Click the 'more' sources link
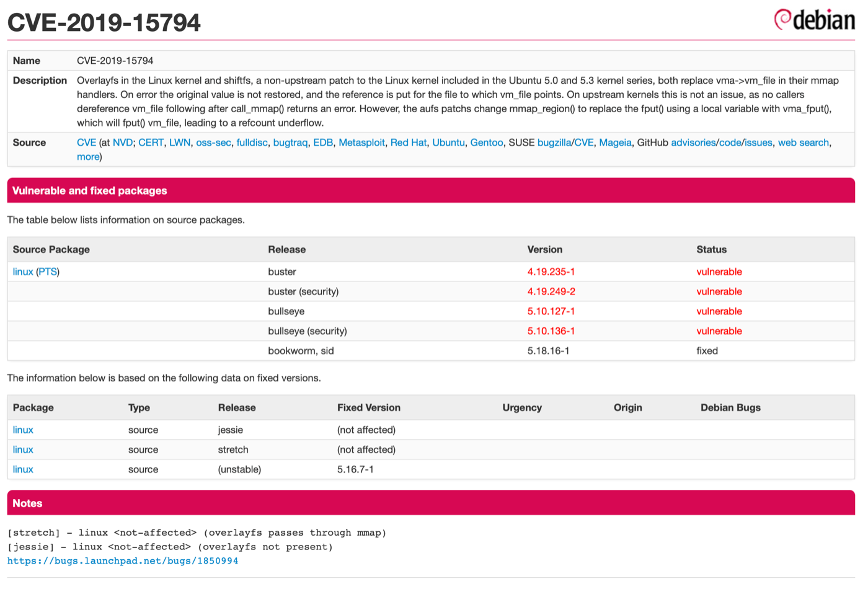This screenshot has width=868, height=589. 88,157
